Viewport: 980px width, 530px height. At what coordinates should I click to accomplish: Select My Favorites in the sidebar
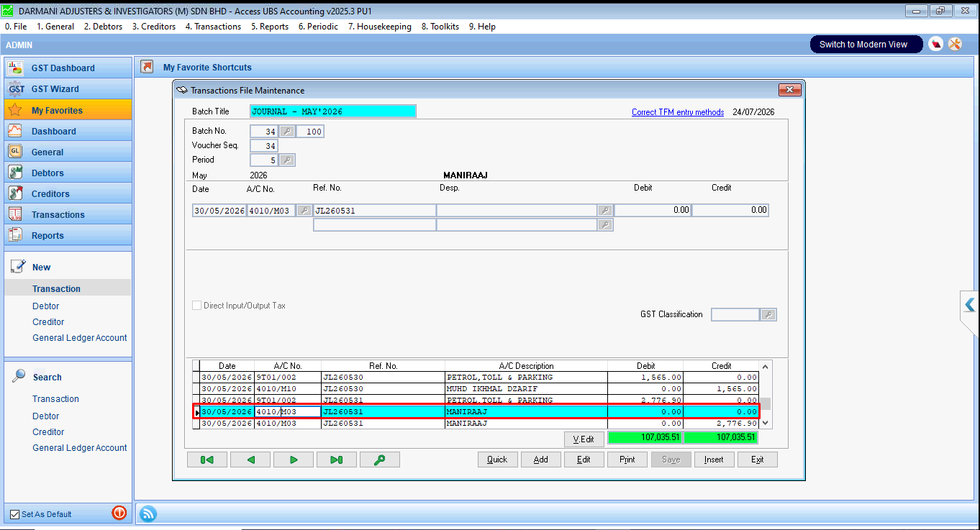pyautogui.click(x=68, y=110)
